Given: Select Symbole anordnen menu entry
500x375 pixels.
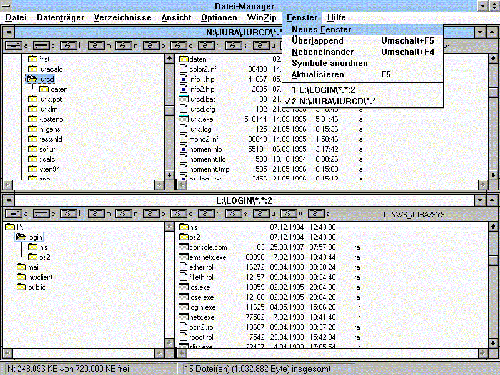Looking at the screenshot, I should tap(362, 63).
